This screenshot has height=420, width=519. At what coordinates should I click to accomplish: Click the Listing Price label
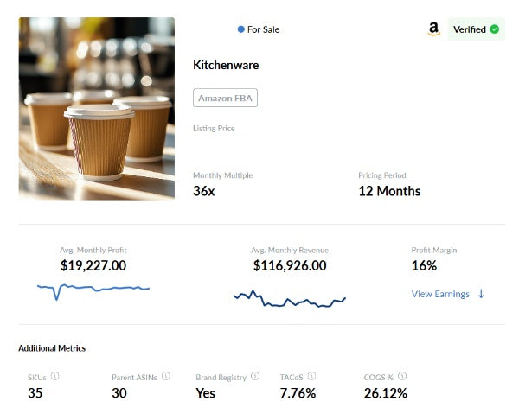214,128
